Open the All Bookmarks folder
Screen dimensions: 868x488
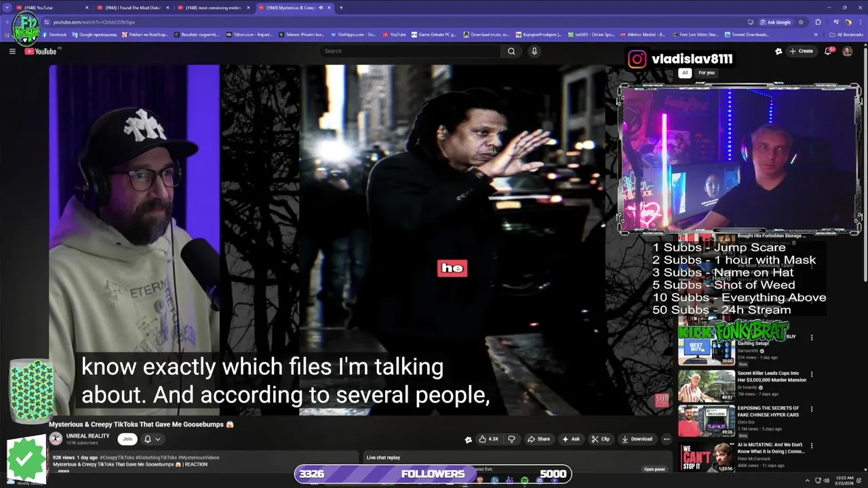(x=846, y=35)
